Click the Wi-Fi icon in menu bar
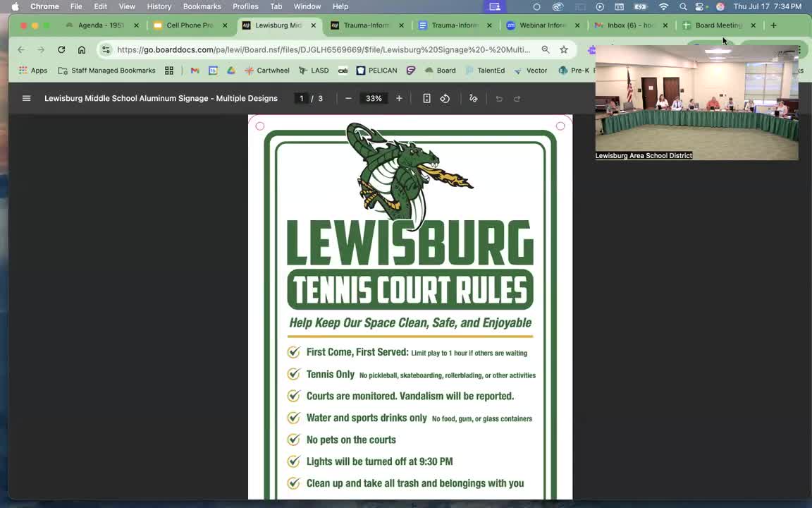Image resolution: width=812 pixels, height=508 pixels. pyautogui.click(x=663, y=6)
